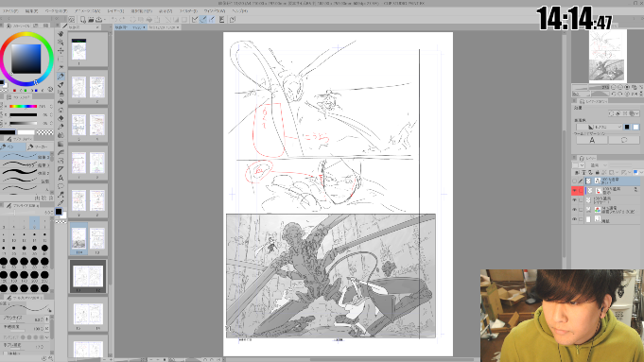Toggle the box beside the third layer's eye
The height and width of the screenshot is (362, 644).
click(x=581, y=200)
